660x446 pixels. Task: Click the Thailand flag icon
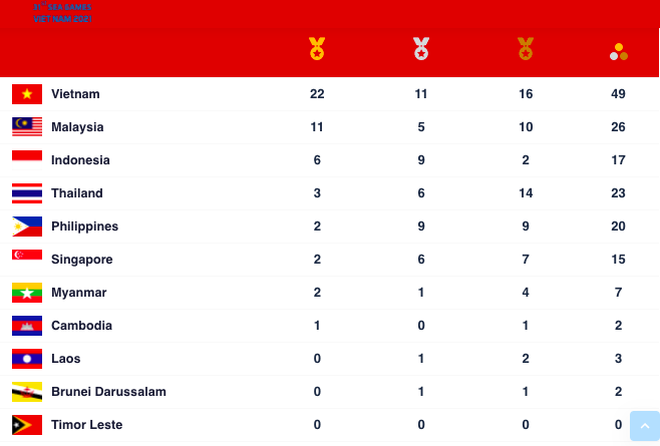pos(27,193)
